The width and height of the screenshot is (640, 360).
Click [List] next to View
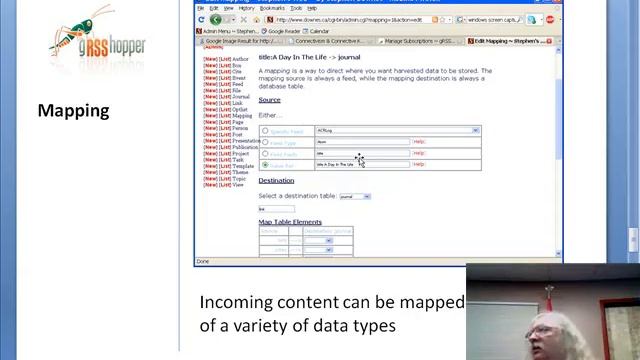pos(225,185)
